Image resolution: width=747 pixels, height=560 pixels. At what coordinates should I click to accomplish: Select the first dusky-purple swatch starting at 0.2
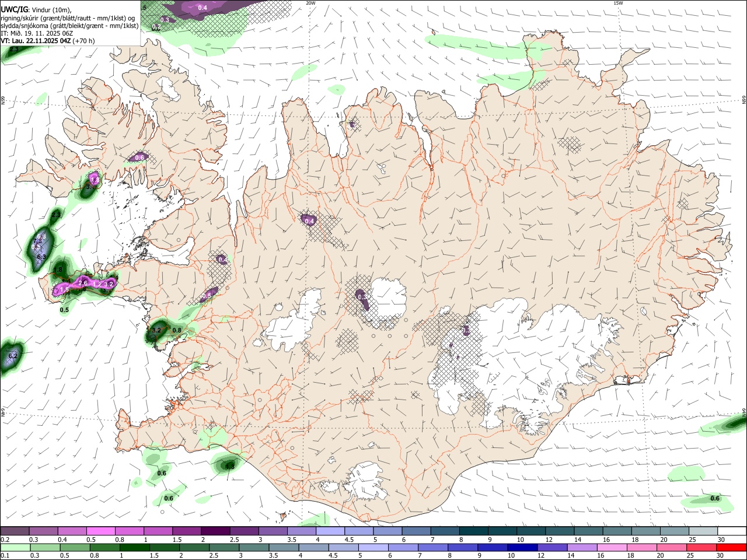(x=15, y=531)
